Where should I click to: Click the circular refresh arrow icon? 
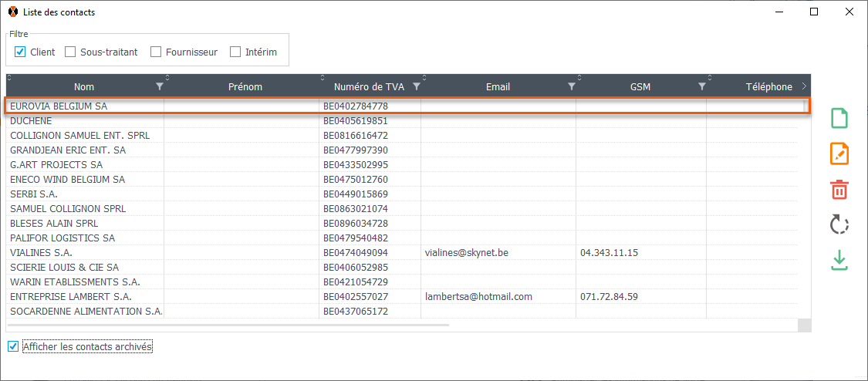tap(839, 224)
